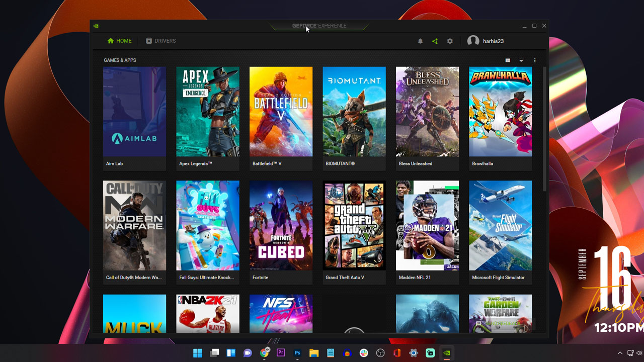Image resolution: width=644 pixels, height=362 pixels.
Task: Open the filter games icon
Action: point(521,60)
